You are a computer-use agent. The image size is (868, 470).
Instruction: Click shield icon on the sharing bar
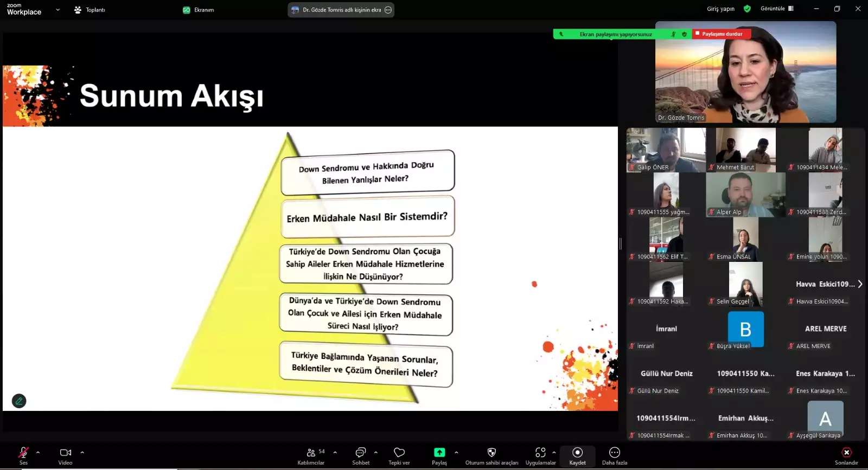(684, 34)
